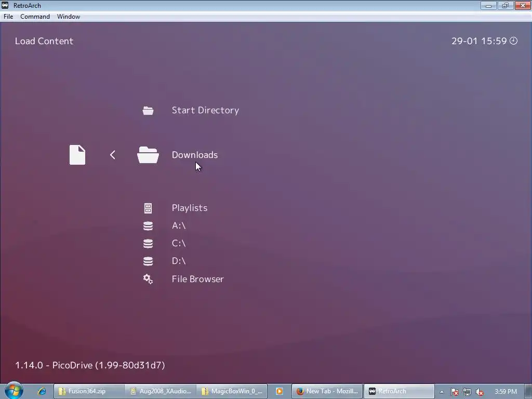
Task: Click the clock icon beside the time
Action: tap(514, 41)
